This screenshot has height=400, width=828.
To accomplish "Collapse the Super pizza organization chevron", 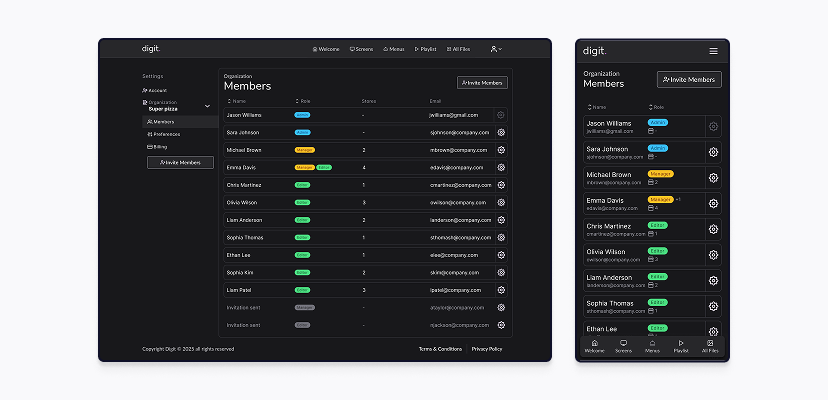I will coord(207,106).
